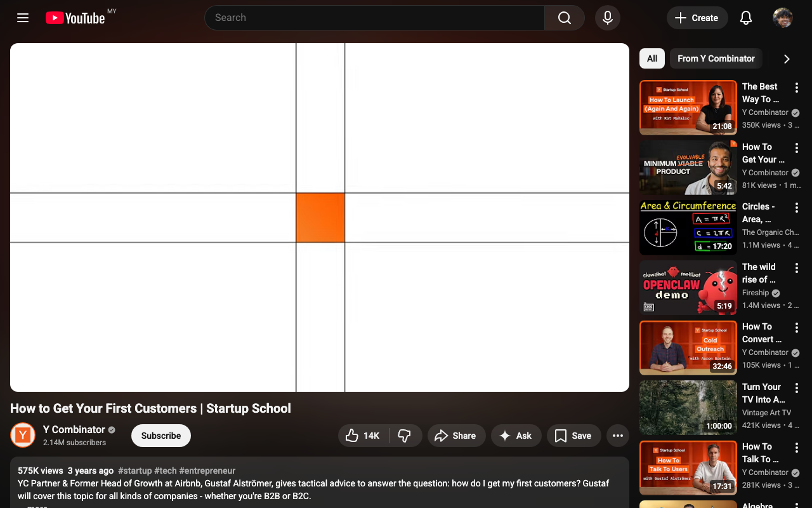Select the From Y Combinator filter chip

716,58
